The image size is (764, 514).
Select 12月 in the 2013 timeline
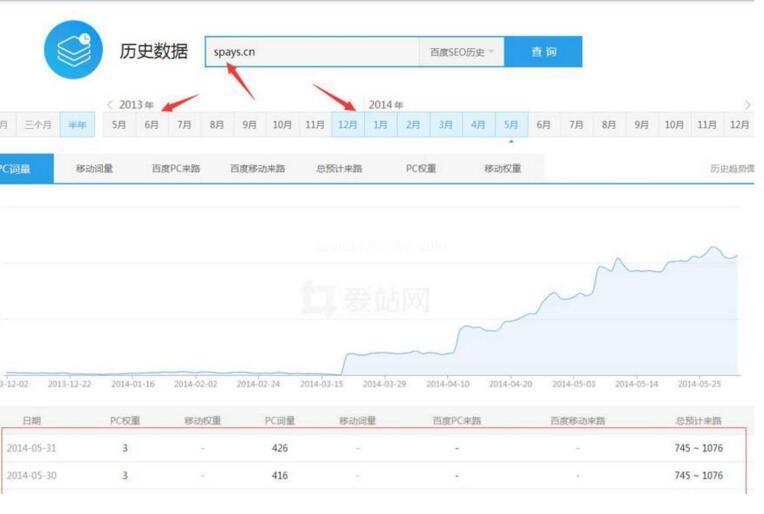pos(348,125)
